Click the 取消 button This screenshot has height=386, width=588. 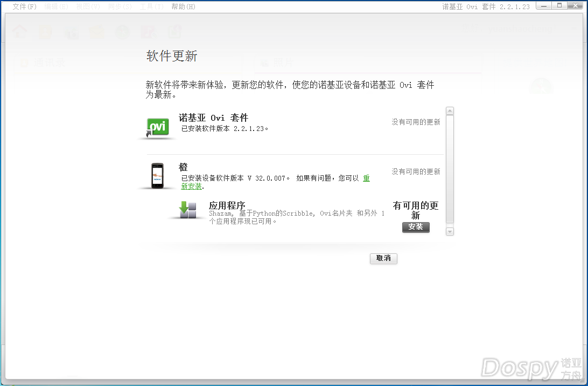383,258
